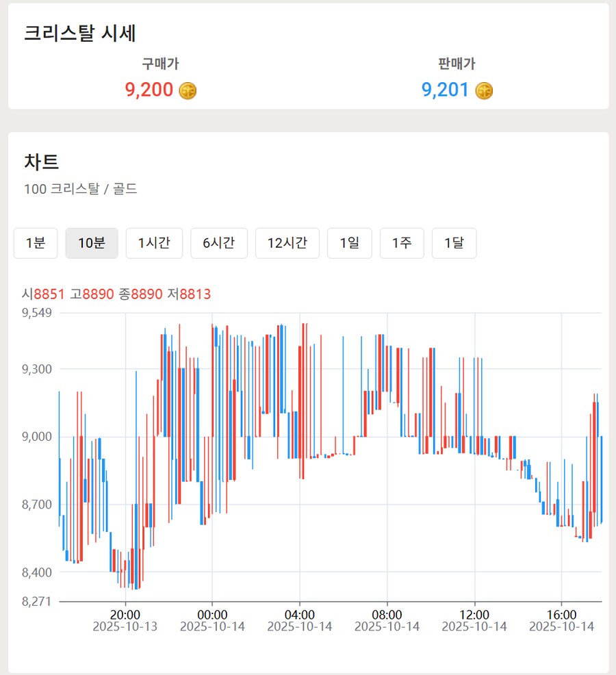This screenshot has height=675, width=616.
Task: Click the 9,000 price axis label
Action: pyautogui.click(x=38, y=437)
